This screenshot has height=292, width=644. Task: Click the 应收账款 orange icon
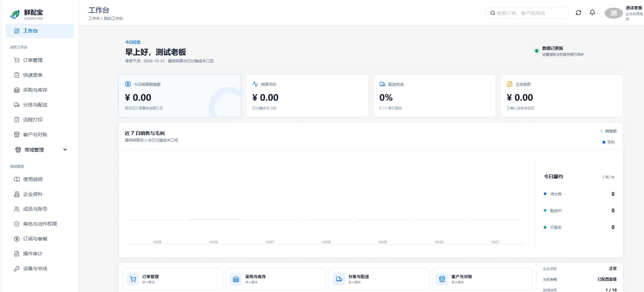click(509, 84)
